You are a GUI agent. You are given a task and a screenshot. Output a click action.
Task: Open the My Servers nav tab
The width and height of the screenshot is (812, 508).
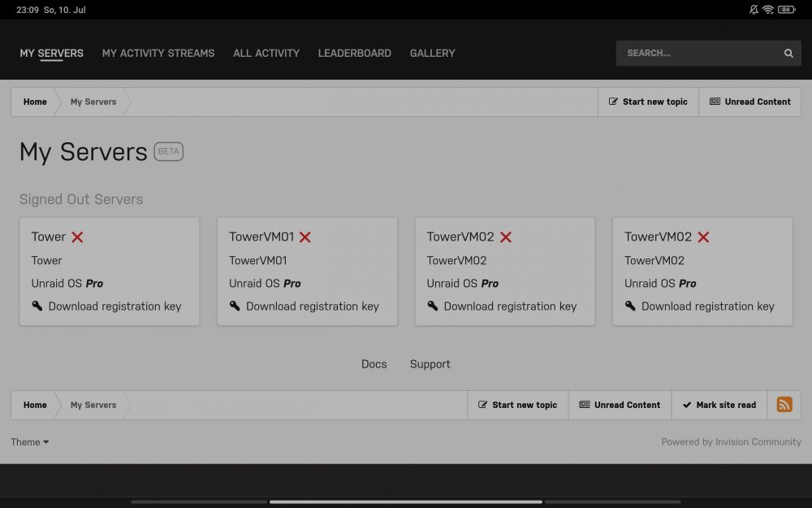tap(51, 53)
